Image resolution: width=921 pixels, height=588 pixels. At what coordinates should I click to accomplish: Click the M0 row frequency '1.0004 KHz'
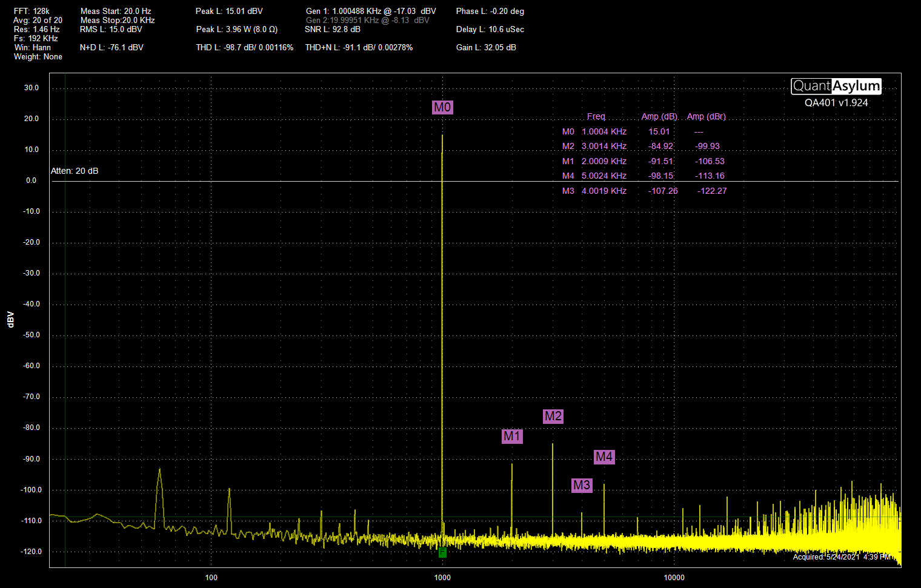coord(604,131)
